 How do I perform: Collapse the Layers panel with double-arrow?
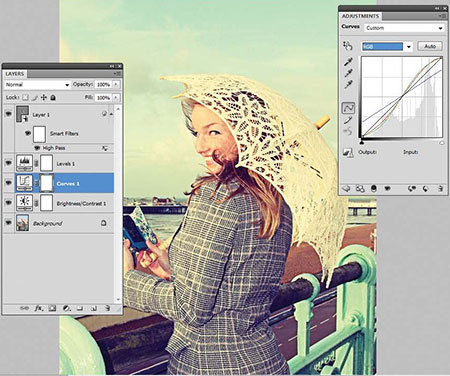click(x=112, y=66)
